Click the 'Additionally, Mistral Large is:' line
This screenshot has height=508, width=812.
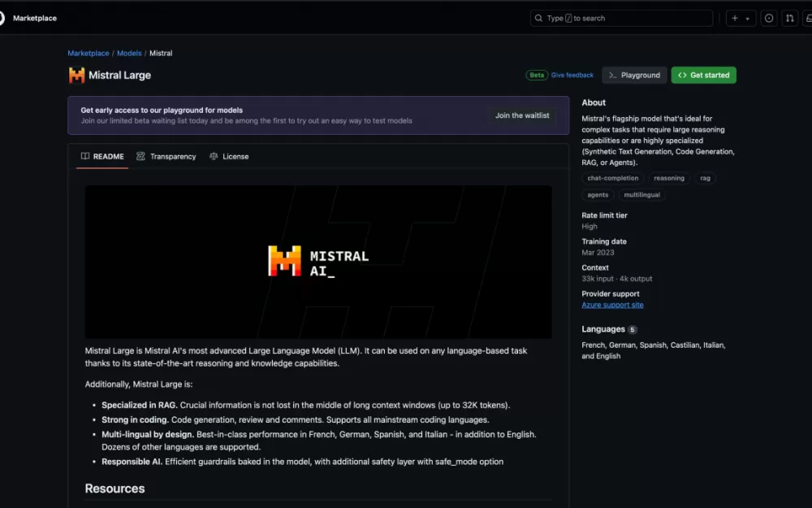click(139, 384)
